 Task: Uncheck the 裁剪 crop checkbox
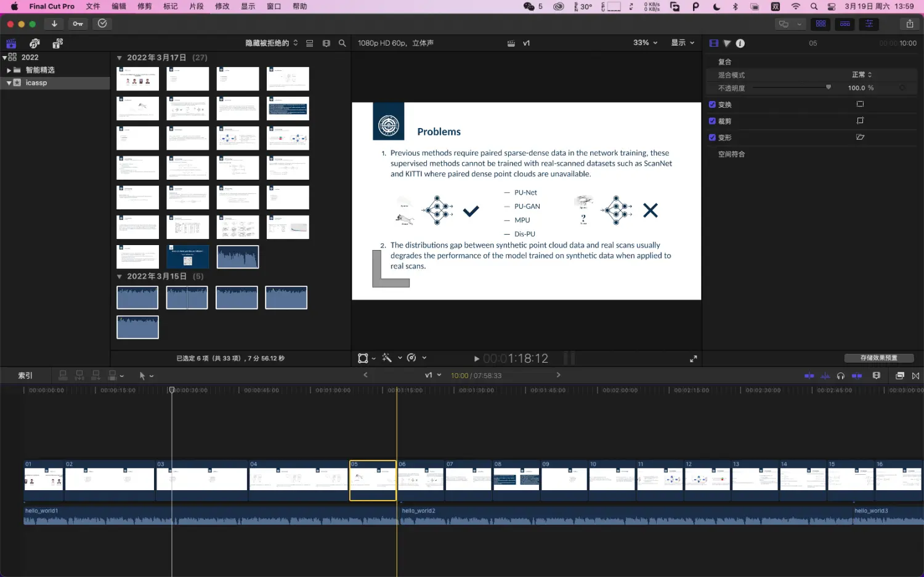[x=712, y=121]
